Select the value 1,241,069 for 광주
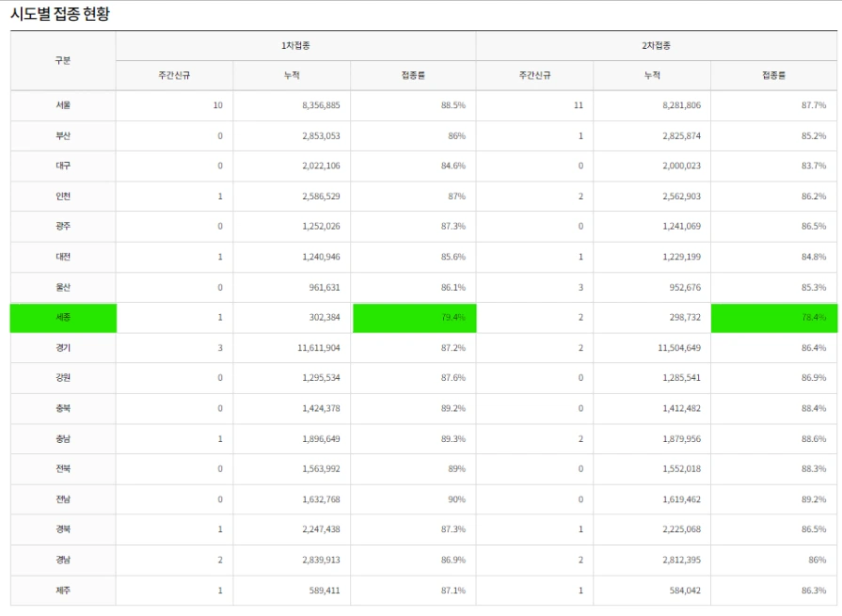 click(x=681, y=227)
